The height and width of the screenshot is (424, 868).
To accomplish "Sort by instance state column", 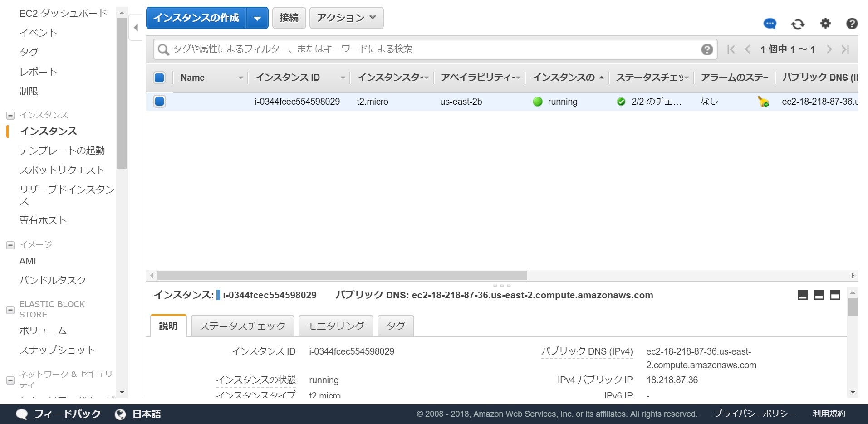I will click(568, 78).
